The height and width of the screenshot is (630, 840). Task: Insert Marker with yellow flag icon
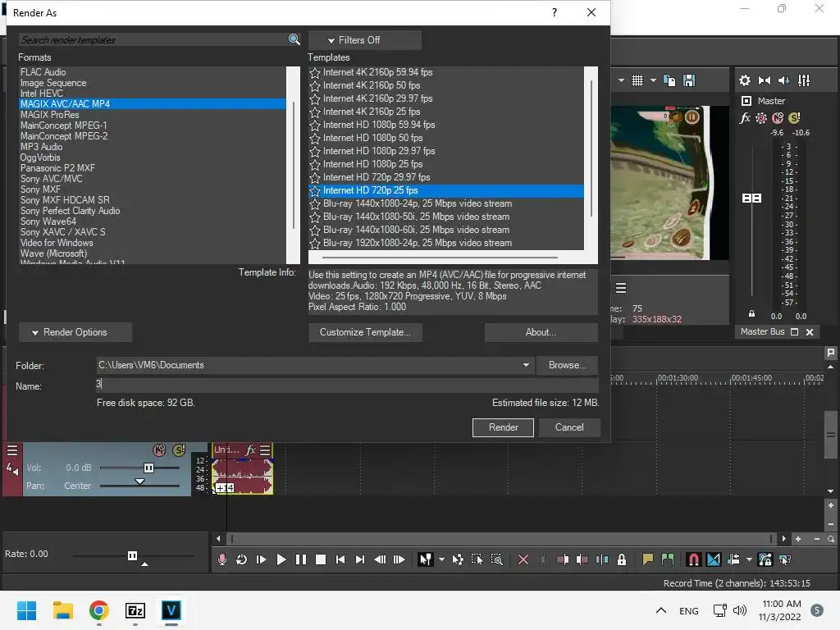point(648,559)
